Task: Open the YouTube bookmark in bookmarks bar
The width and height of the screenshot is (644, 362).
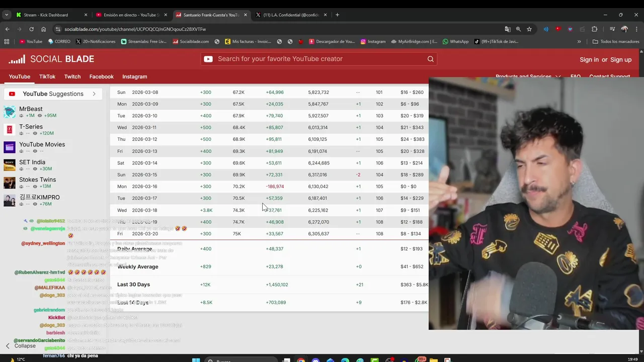Action: click(x=31, y=42)
